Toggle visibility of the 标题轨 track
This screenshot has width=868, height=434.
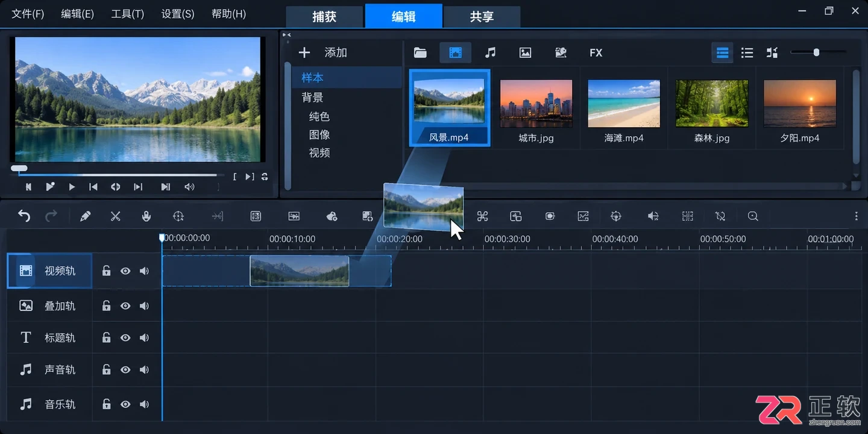[x=125, y=338]
